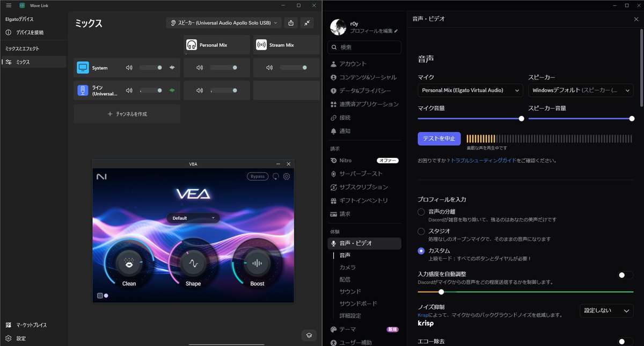Open アカウント settings in Discord
644x346 pixels.
(364, 64)
